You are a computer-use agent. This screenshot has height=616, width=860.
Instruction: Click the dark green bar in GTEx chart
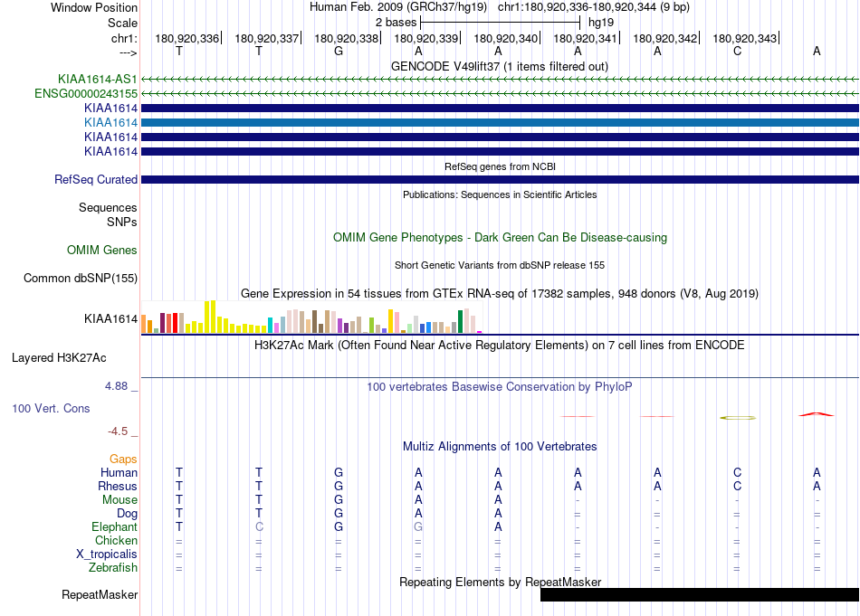tap(461, 322)
